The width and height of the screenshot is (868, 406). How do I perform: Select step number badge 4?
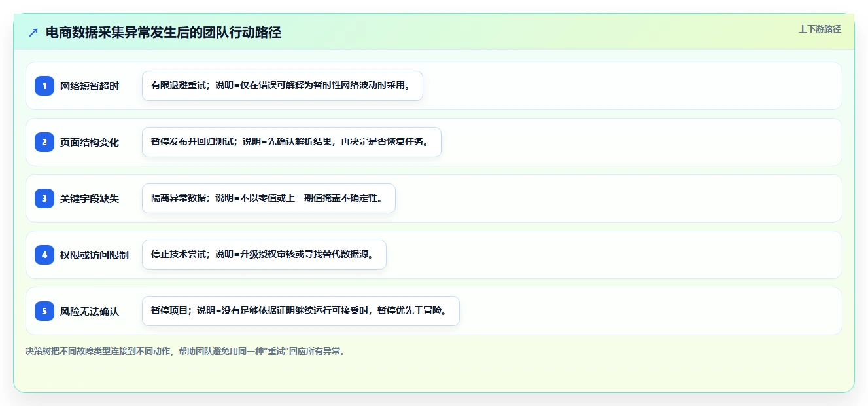pyautogui.click(x=44, y=255)
